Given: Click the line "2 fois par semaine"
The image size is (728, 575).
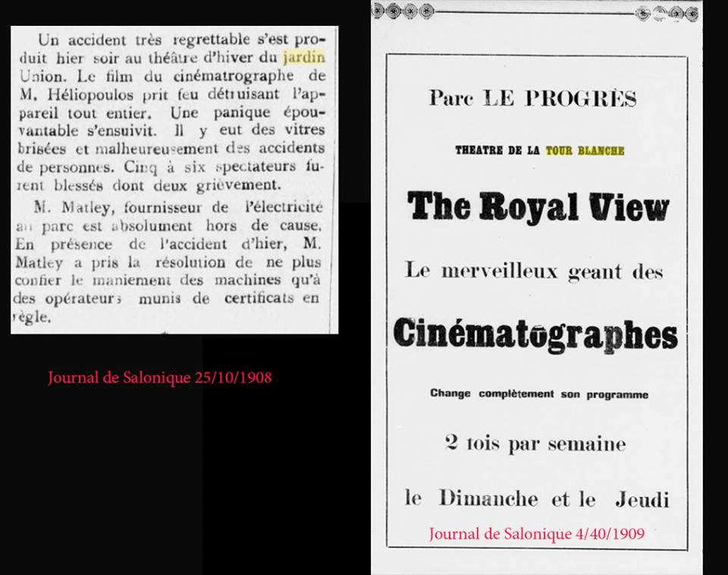Looking at the screenshot, I should click(x=535, y=444).
